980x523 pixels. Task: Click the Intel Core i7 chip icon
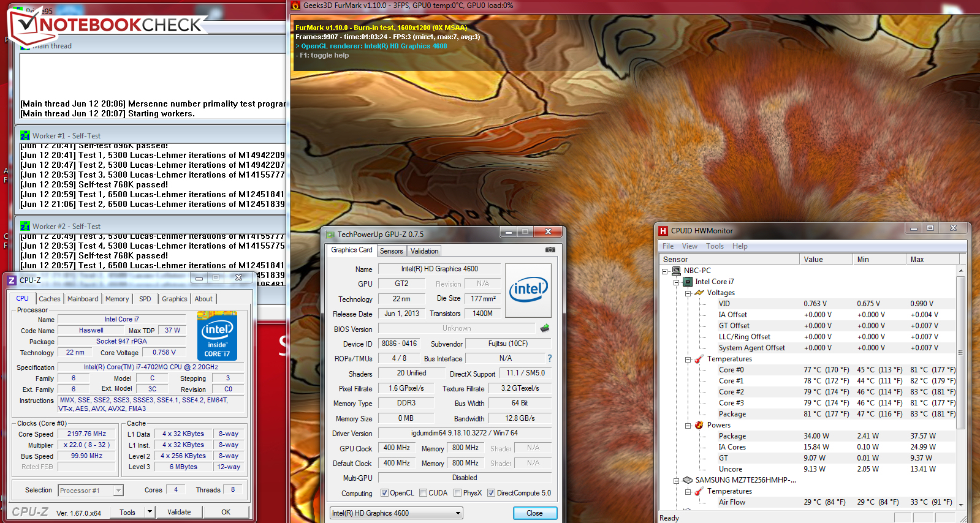[688, 282]
